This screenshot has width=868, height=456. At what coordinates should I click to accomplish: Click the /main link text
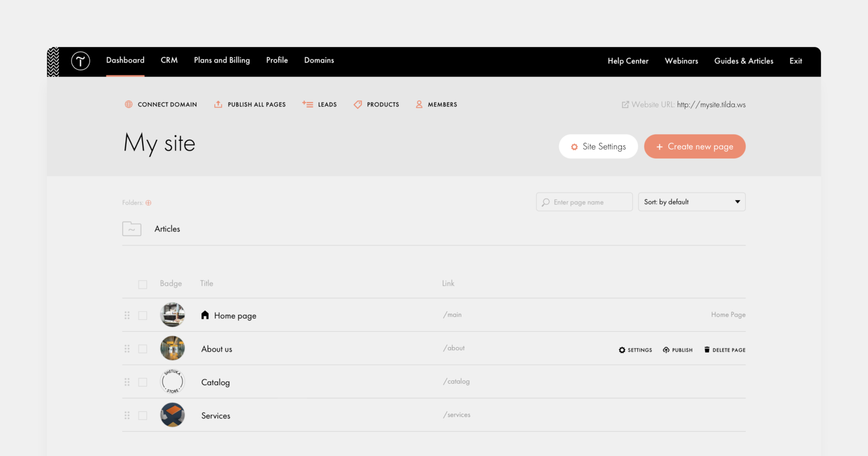click(452, 315)
